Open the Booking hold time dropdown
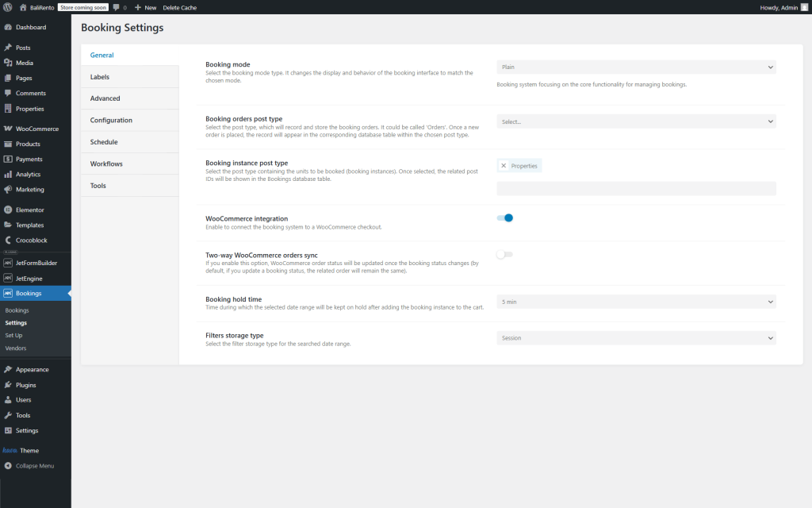 pyautogui.click(x=636, y=302)
